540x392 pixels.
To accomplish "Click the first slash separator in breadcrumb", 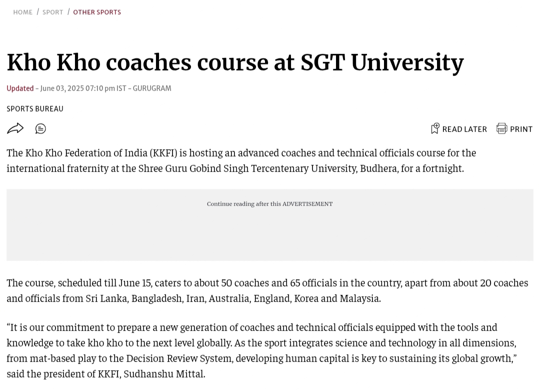I will (x=38, y=12).
